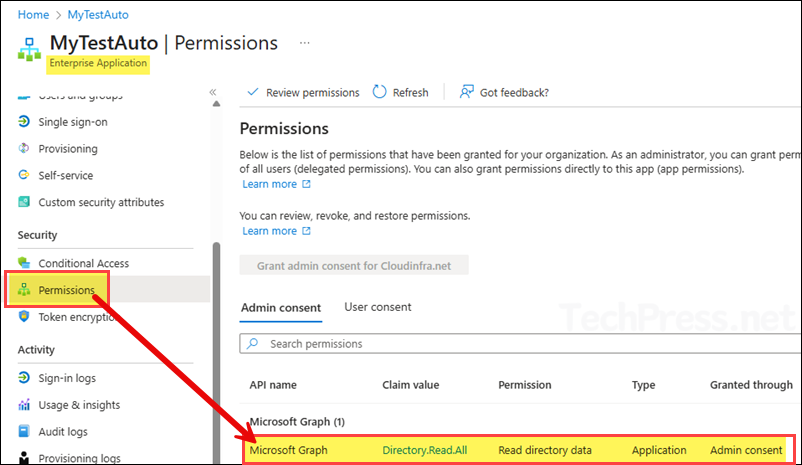Click the Search permissions input field
802x465 pixels.
point(520,344)
